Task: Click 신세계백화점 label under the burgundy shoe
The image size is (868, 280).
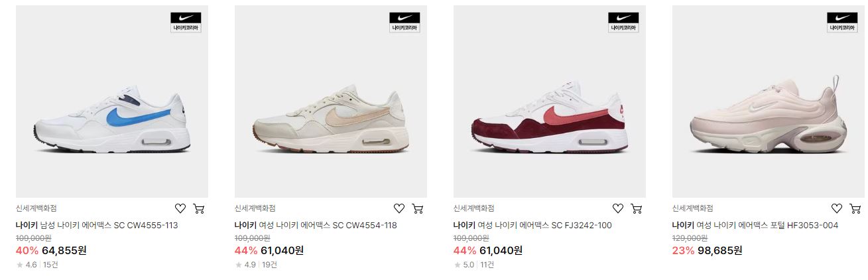Action: [x=473, y=208]
